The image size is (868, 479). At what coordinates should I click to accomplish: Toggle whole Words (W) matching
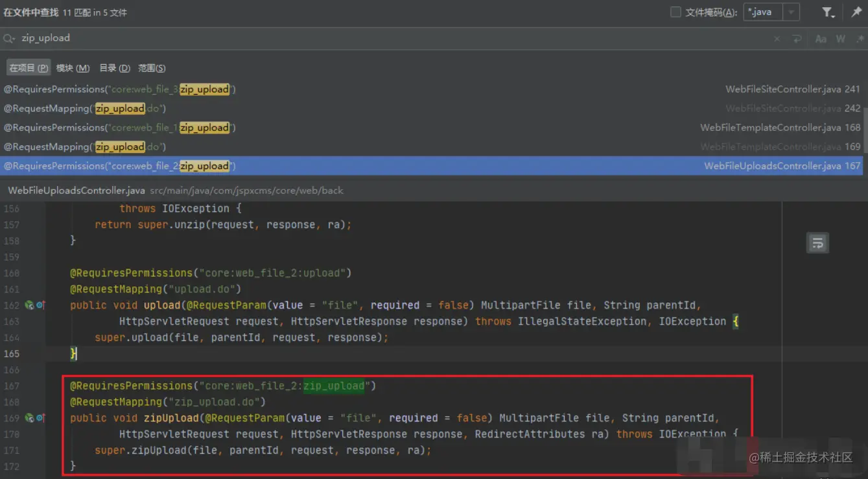click(841, 39)
